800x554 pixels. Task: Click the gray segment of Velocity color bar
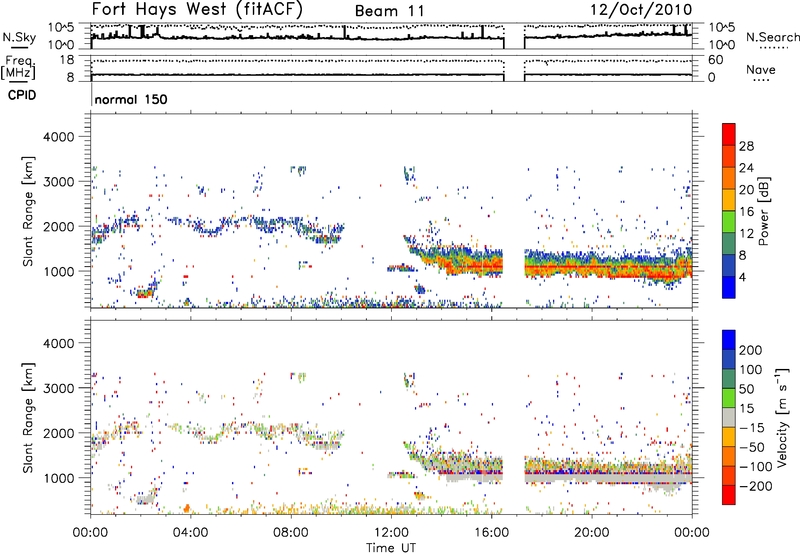[729, 418]
